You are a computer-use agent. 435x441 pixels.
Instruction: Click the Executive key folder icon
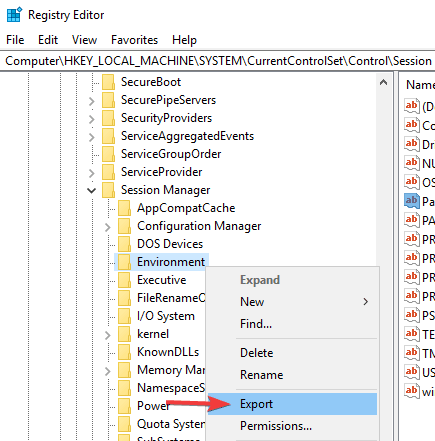[124, 280]
